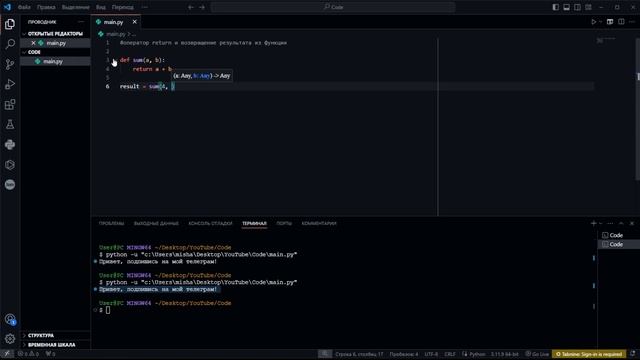Screen dimensions: 640x360
Task: Open the Extensions view
Action: 10,104
